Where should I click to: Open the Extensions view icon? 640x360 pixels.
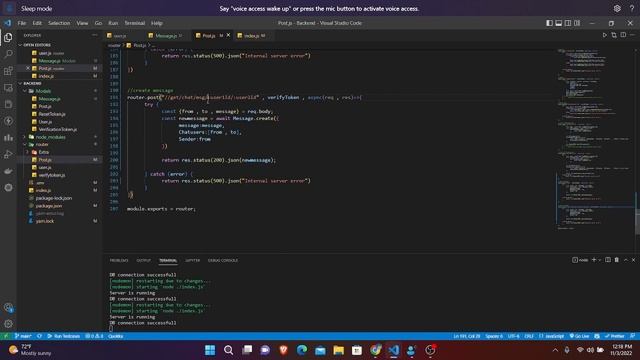click(8, 71)
